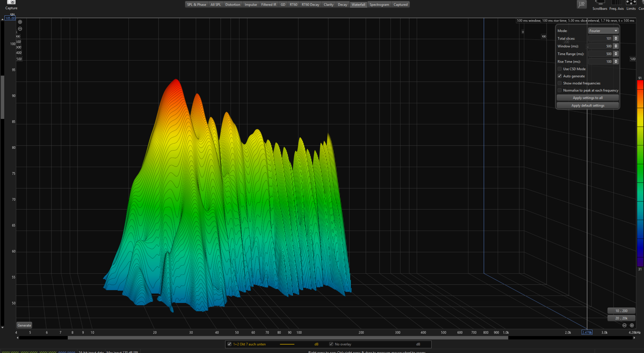Open the RT60 Decay tab

[310, 5]
